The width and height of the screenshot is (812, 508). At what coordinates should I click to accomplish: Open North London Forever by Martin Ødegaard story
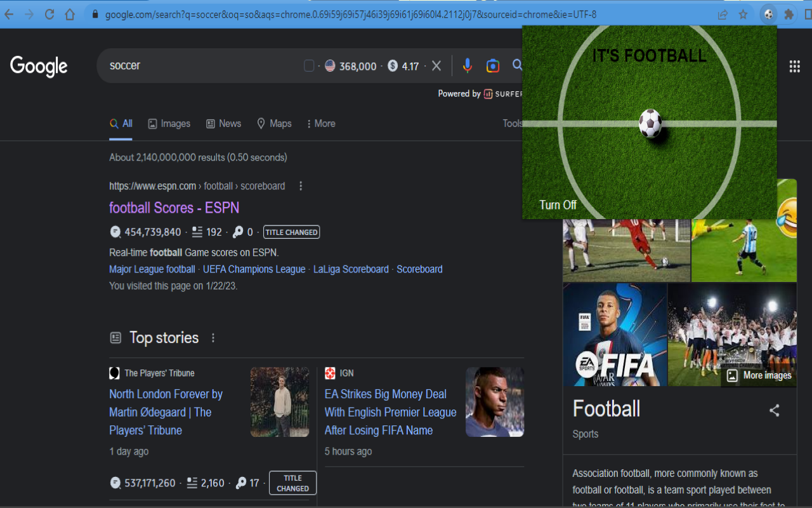(x=166, y=412)
